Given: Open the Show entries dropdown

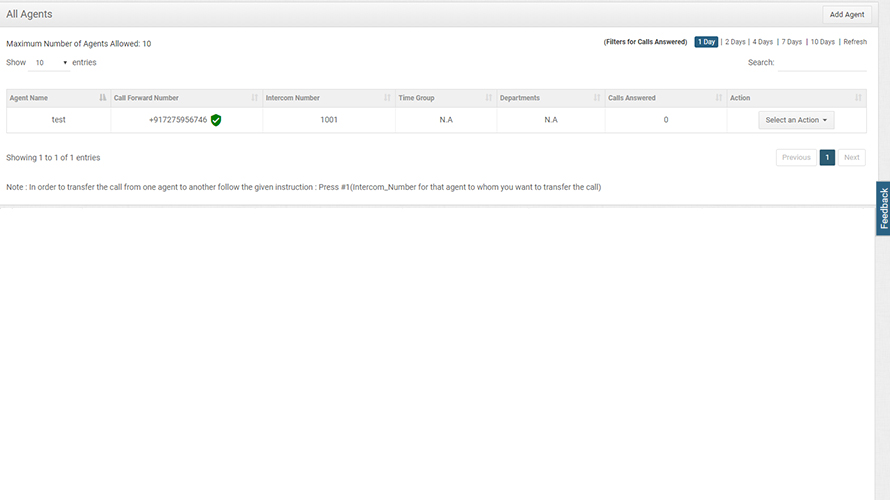Looking at the screenshot, I should 49,62.
